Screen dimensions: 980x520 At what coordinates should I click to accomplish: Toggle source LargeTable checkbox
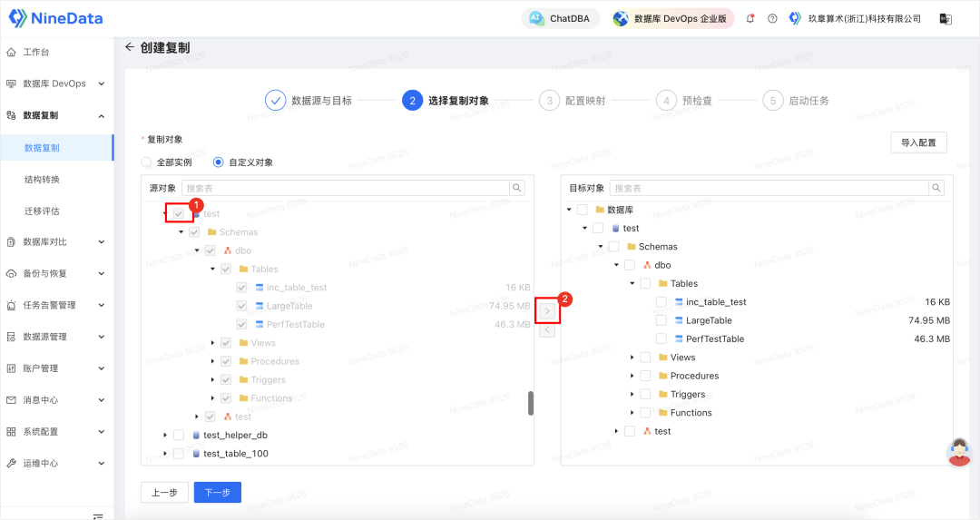tap(242, 306)
